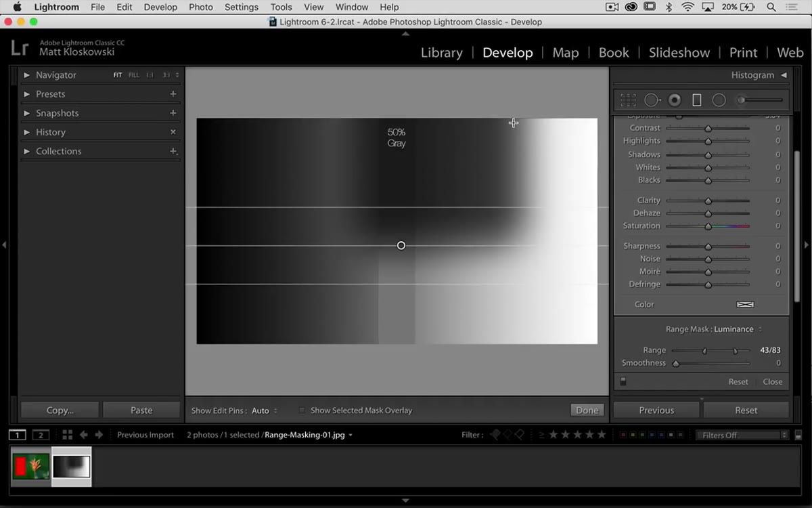Viewport: 812px width, 508px height.
Task: Click the Done button
Action: pyautogui.click(x=587, y=410)
